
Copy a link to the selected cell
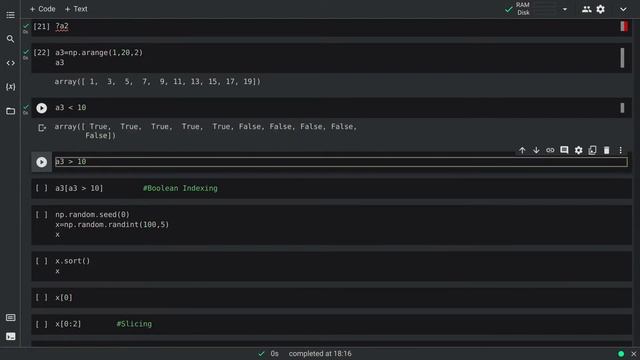click(550, 150)
